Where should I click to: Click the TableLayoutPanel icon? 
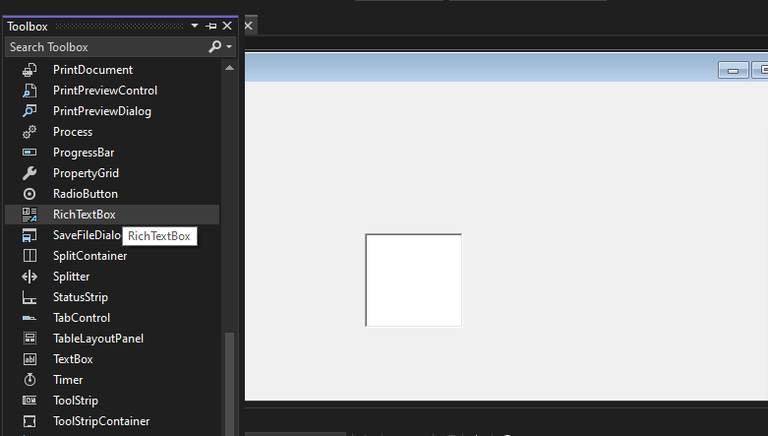29,339
